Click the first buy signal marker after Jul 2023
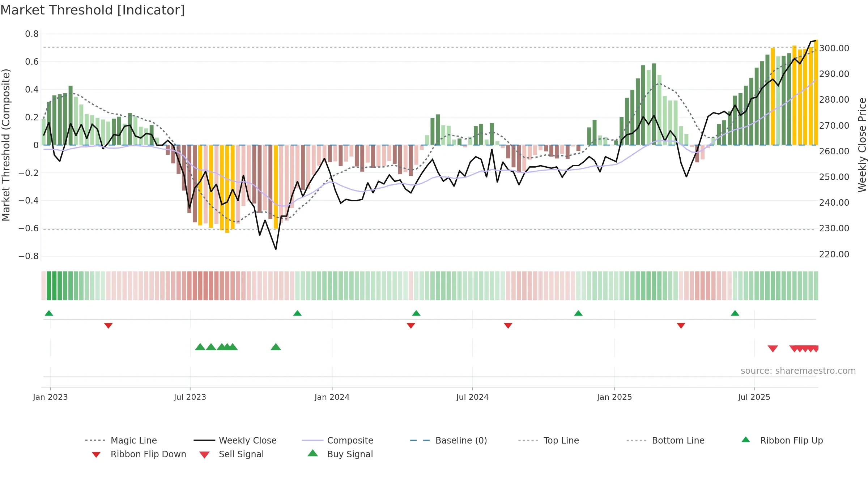The width and height of the screenshot is (868, 488). click(x=200, y=347)
